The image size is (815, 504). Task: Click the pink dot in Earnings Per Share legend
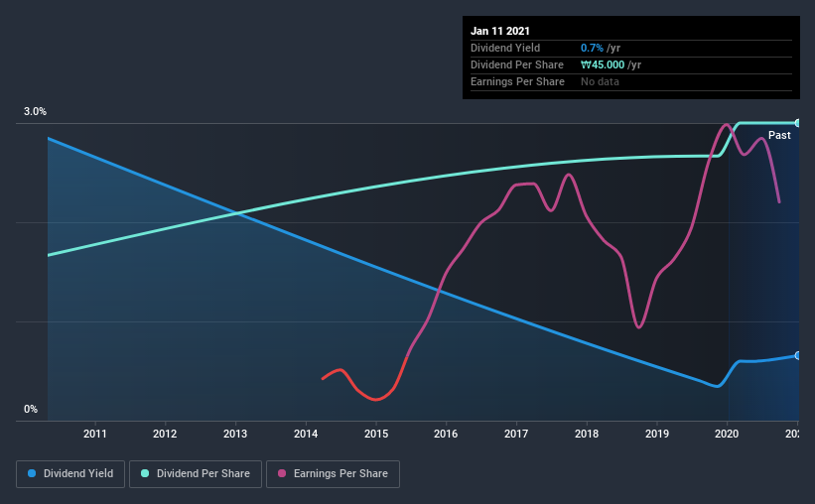point(282,474)
